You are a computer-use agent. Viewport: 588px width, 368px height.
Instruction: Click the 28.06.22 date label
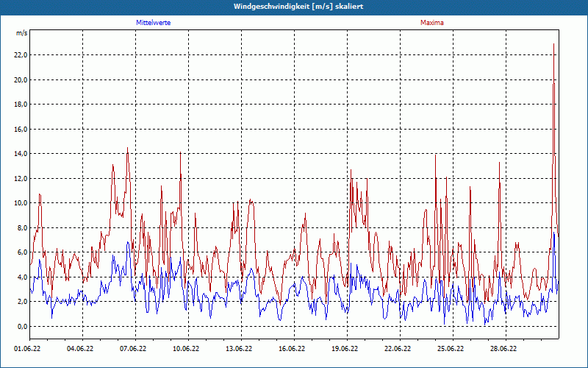(503, 349)
